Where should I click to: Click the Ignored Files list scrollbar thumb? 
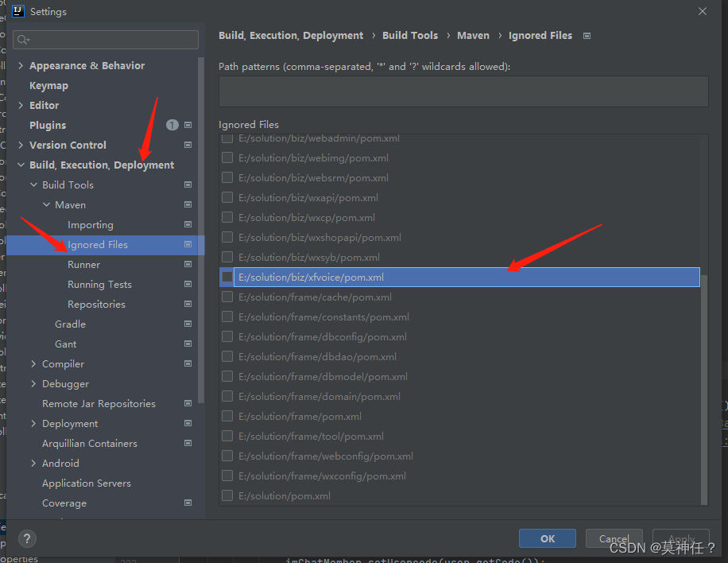pyautogui.click(x=704, y=390)
